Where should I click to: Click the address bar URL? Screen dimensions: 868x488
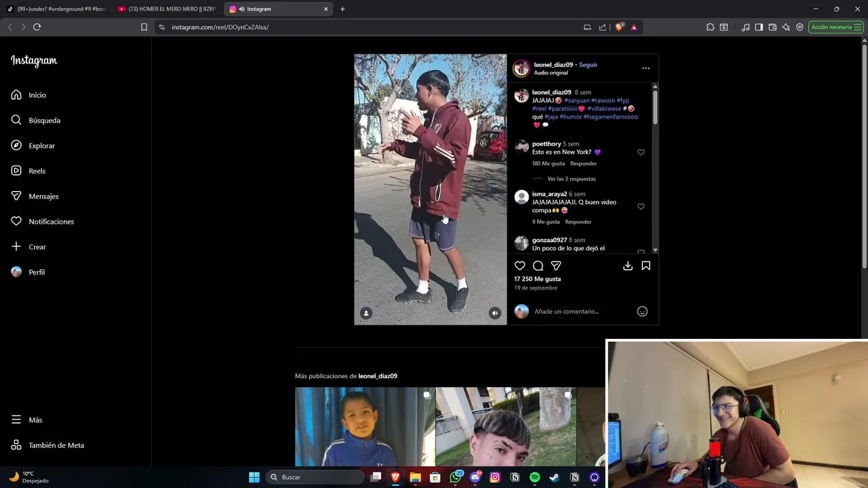(220, 27)
